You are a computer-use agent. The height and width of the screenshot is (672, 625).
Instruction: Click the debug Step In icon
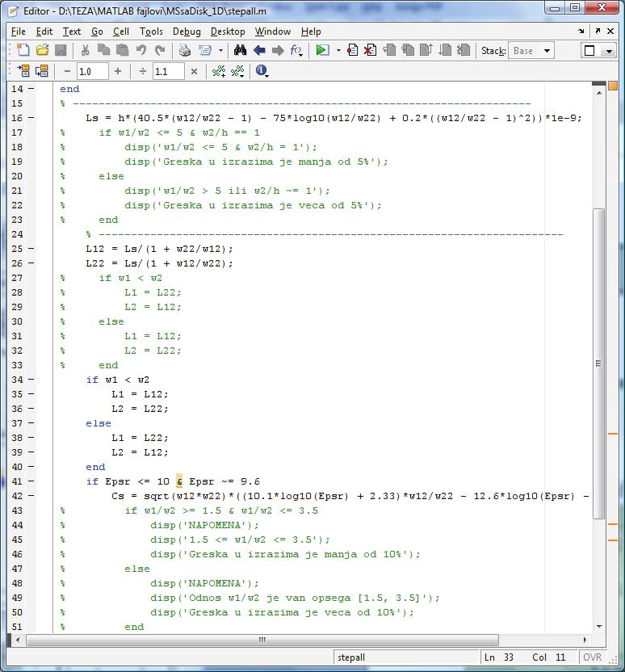(x=408, y=50)
